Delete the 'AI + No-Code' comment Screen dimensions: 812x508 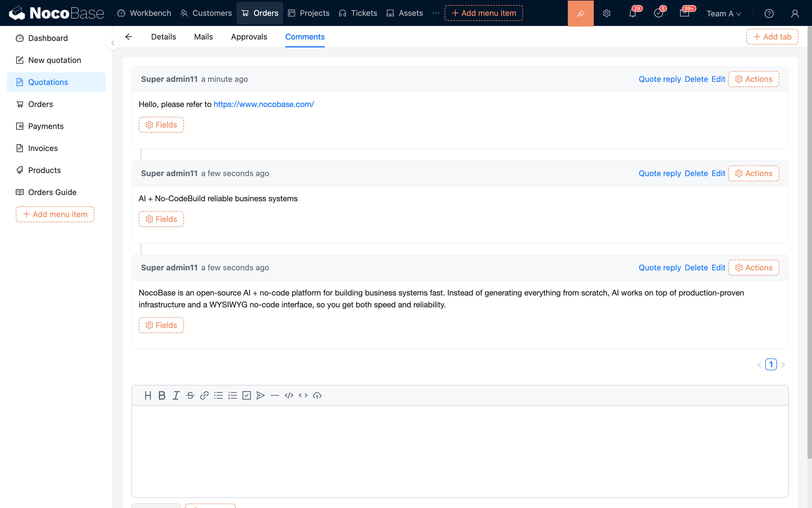696,173
